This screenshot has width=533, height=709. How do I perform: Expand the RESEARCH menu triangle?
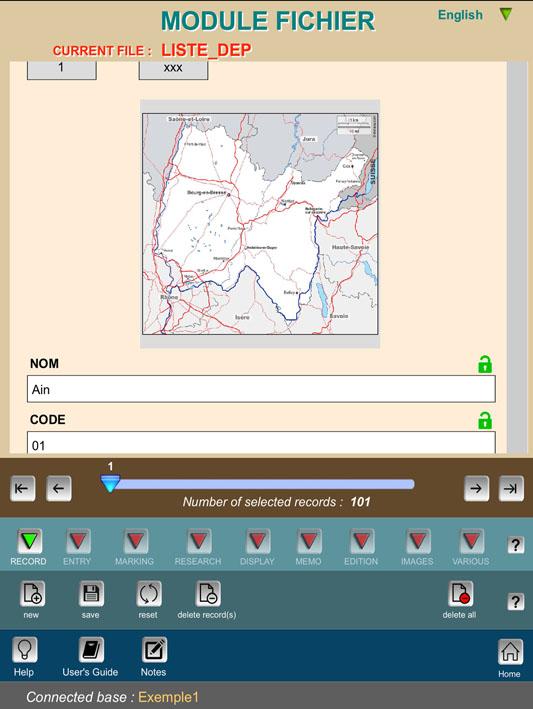199,541
